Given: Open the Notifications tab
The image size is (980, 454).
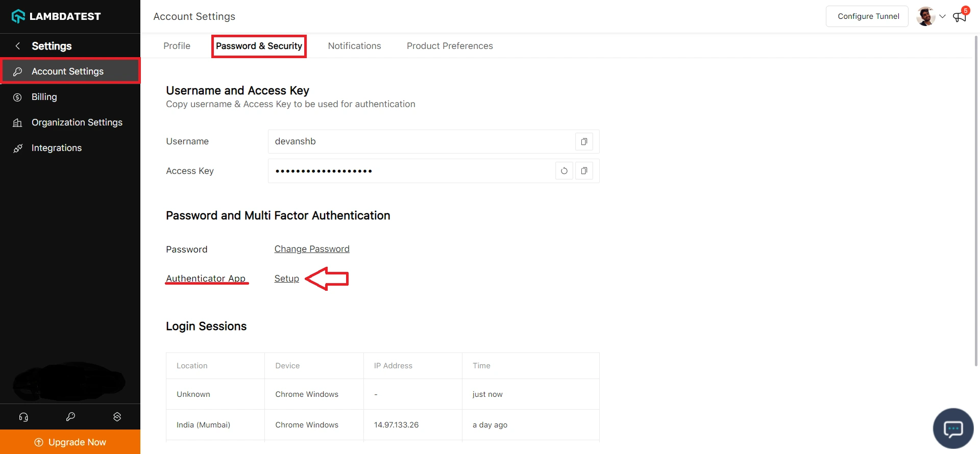Looking at the screenshot, I should (x=354, y=46).
